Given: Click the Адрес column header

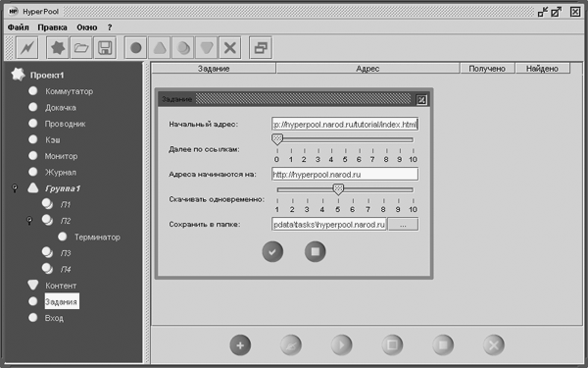Looking at the screenshot, I should point(367,69).
